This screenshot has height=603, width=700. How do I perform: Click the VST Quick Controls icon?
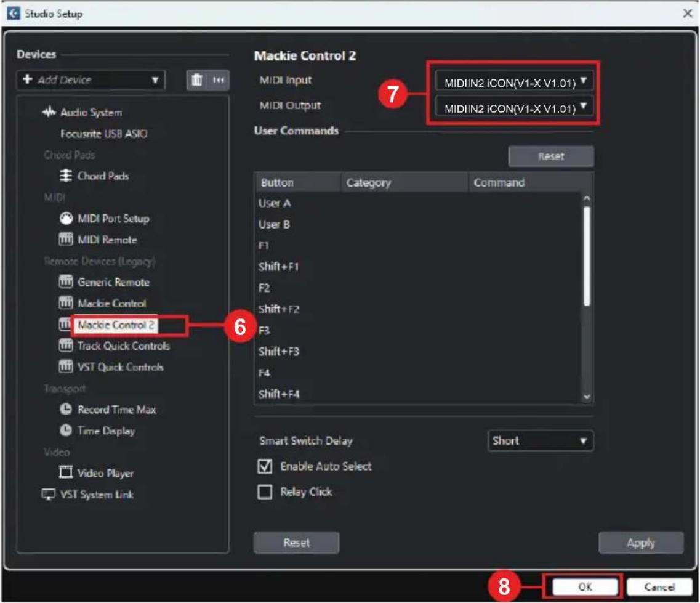[x=66, y=366]
